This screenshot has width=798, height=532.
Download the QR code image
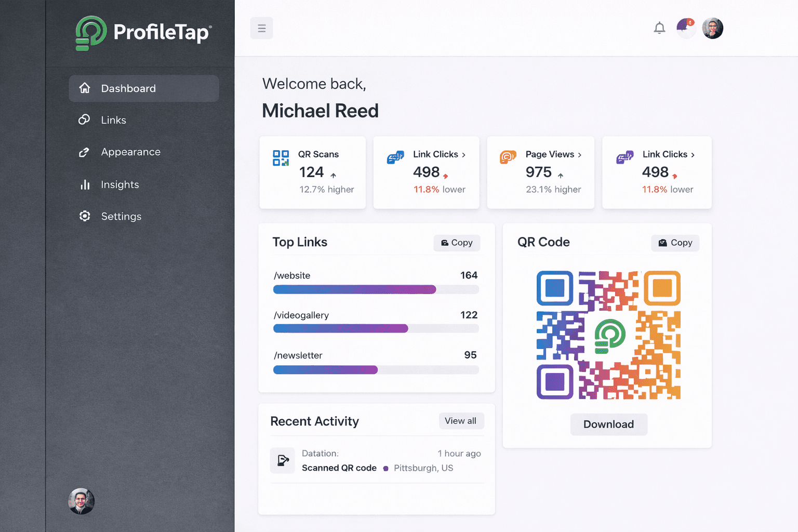608,424
